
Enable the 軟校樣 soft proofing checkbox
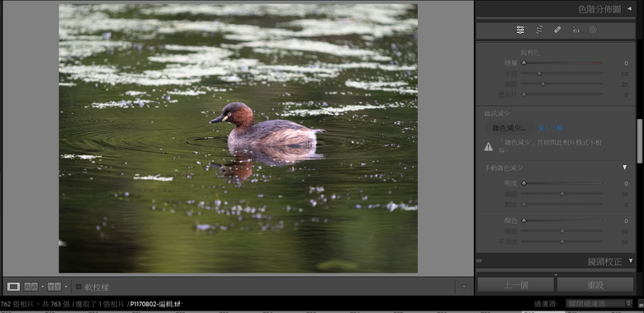coord(79,287)
